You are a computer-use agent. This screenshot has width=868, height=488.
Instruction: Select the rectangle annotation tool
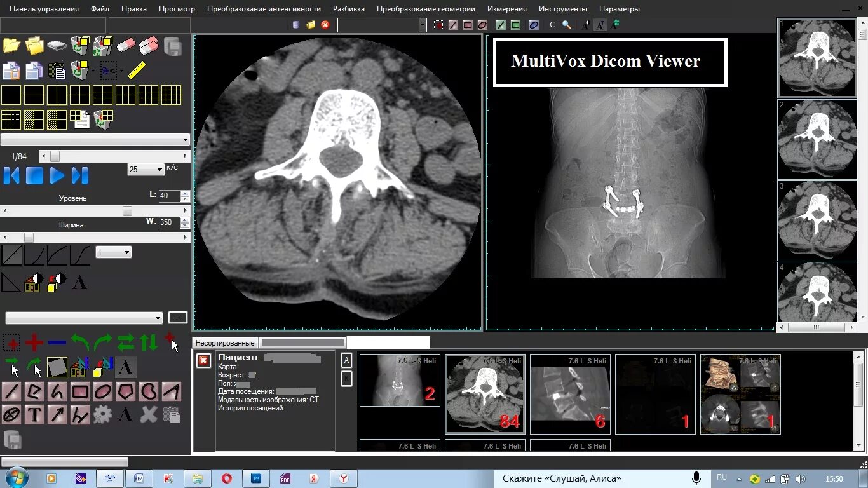80,391
